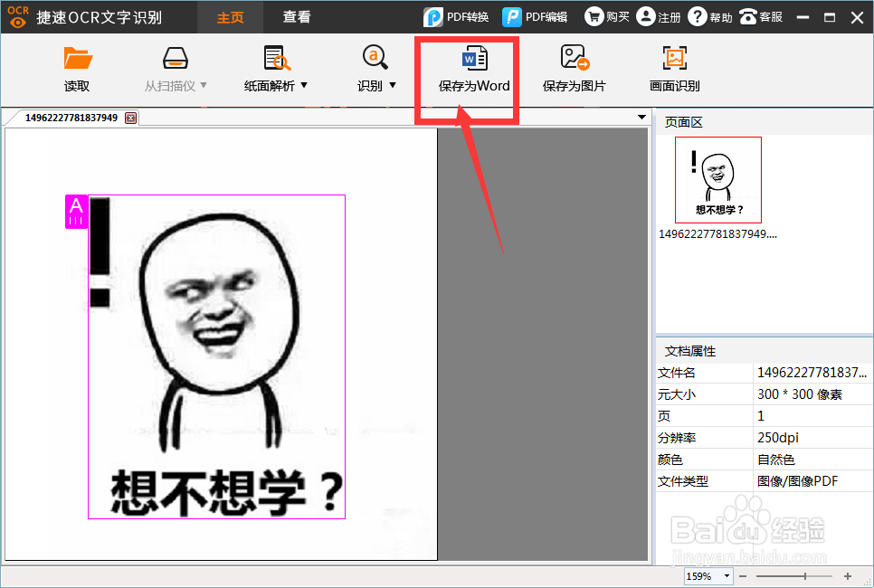This screenshot has height=588, width=874.
Task: Click the 分辨率 property label
Action: pyautogui.click(x=677, y=438)
